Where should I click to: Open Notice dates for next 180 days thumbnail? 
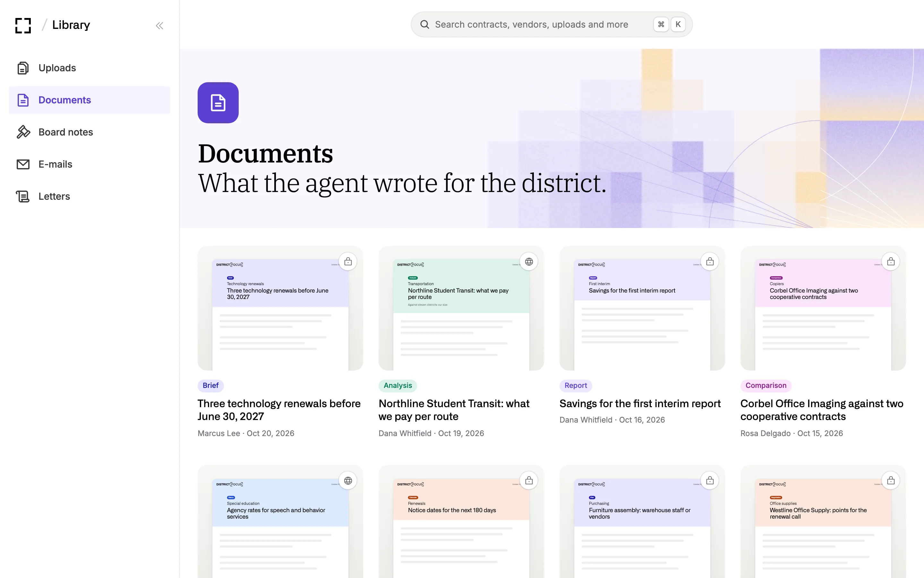coord(461,522)
